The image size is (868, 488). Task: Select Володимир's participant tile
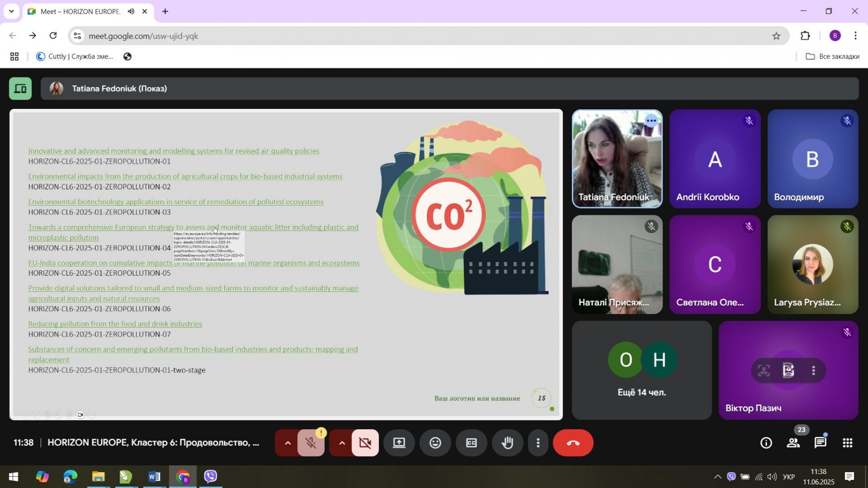pyautogui.click(x=813, y=159)
